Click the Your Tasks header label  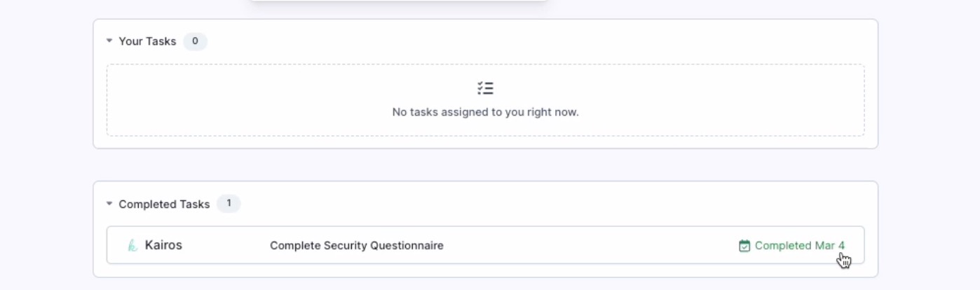[x=147, y=41]
